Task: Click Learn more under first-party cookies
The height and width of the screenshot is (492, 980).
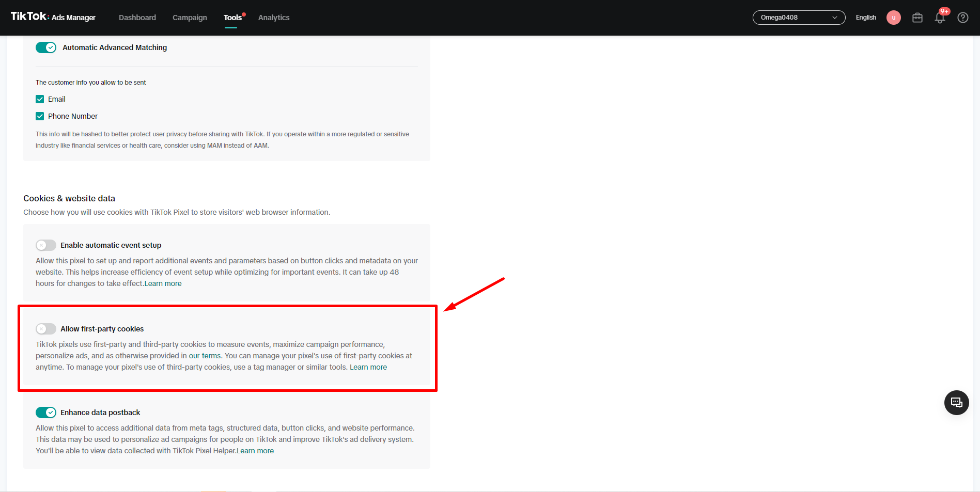Action: pyautogui.click(x=368, y=367)
